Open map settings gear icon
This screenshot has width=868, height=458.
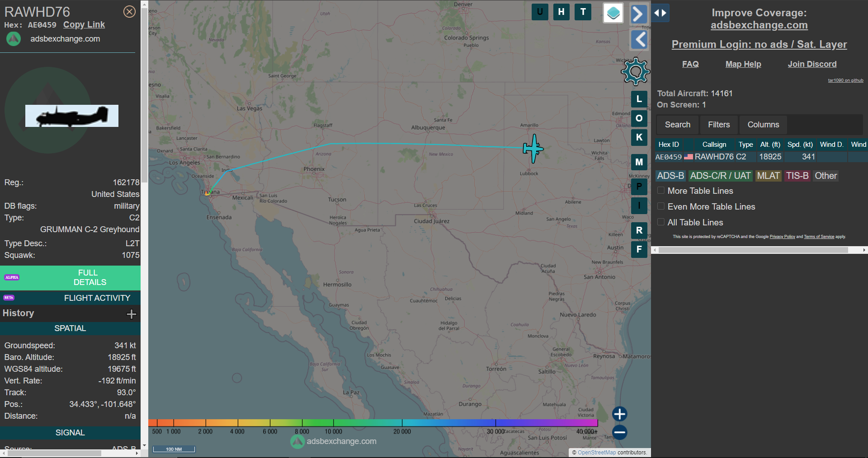point(635,71)
